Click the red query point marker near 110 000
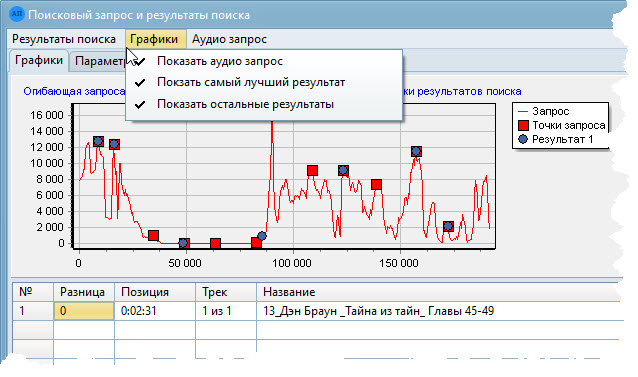This screenshot has height=377, width=638. pyautogui.click(x=312, y=170)
